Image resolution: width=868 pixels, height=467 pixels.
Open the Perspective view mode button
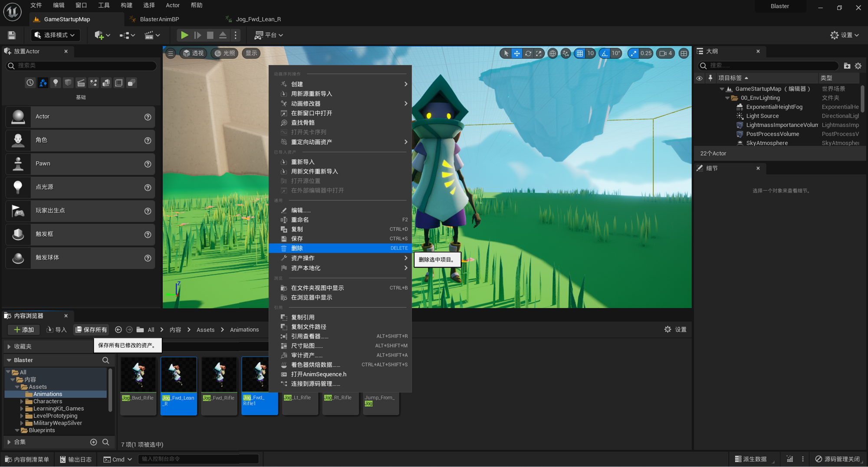click(x=193, y=53)
